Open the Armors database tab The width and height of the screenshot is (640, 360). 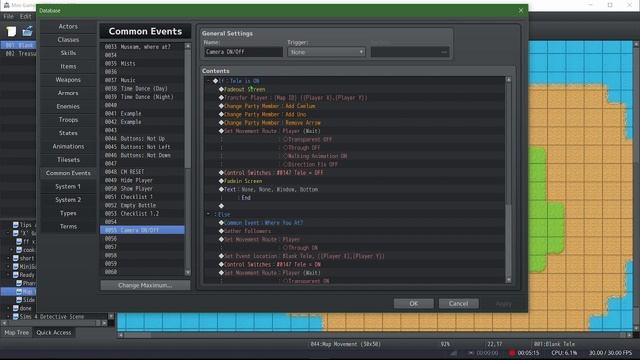[x=68, y=93]
